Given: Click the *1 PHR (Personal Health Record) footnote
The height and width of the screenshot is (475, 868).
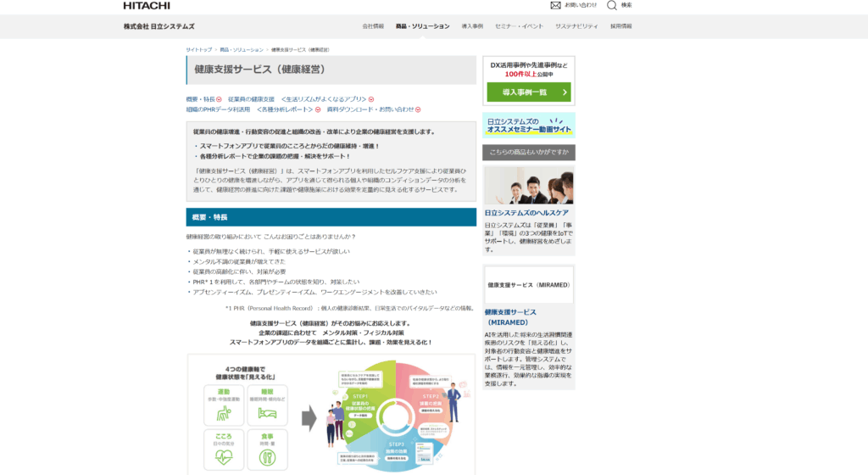Looking at the screenshot, I should tap(349, 309).
